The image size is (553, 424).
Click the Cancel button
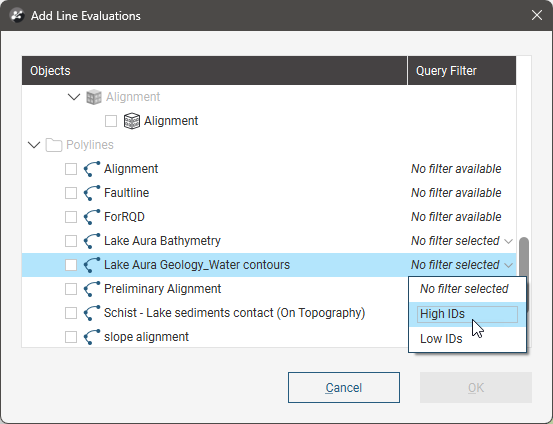coord(344,387)
